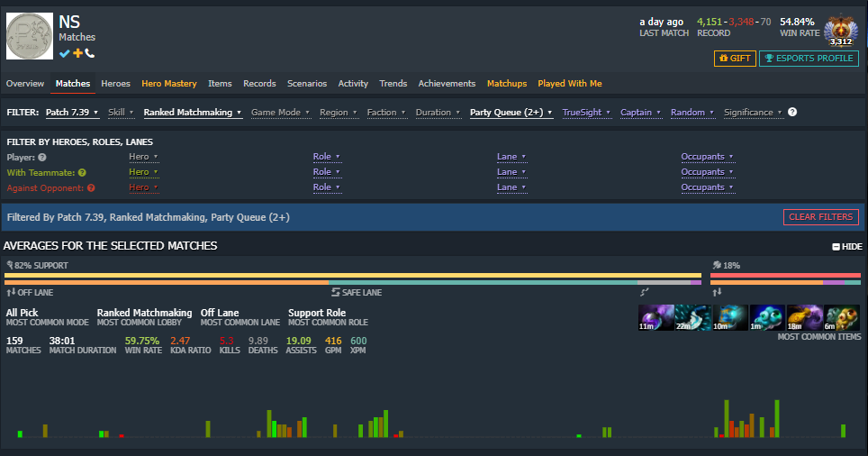The height and width of the screenshot is (456, 868).
Task: Click the orange plus badge under NS
Action: [x=77, y=52]
